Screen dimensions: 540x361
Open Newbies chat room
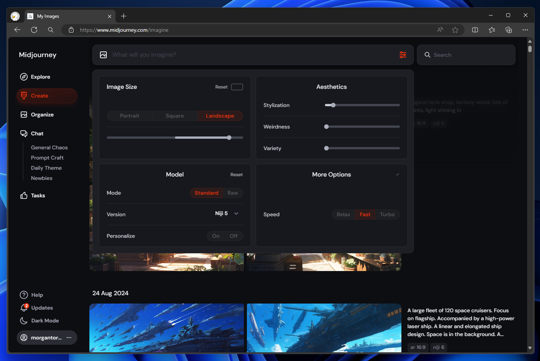click(41, 178)
